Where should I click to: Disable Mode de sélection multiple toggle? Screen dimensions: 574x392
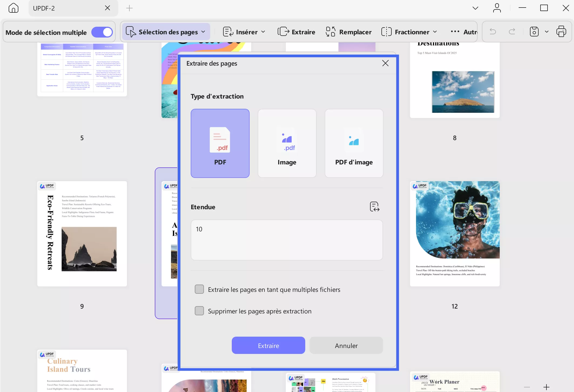(x=102, y=32)
